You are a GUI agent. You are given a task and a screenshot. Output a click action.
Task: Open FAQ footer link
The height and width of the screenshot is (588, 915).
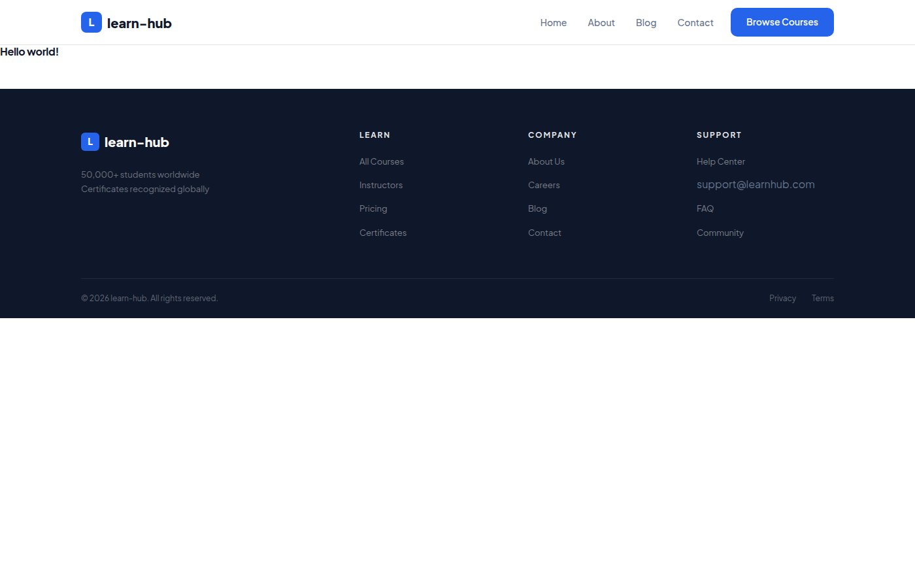705,208
